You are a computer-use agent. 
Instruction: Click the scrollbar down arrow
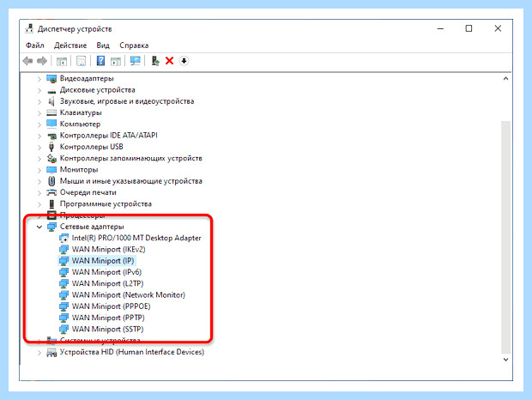pos(505,360)
